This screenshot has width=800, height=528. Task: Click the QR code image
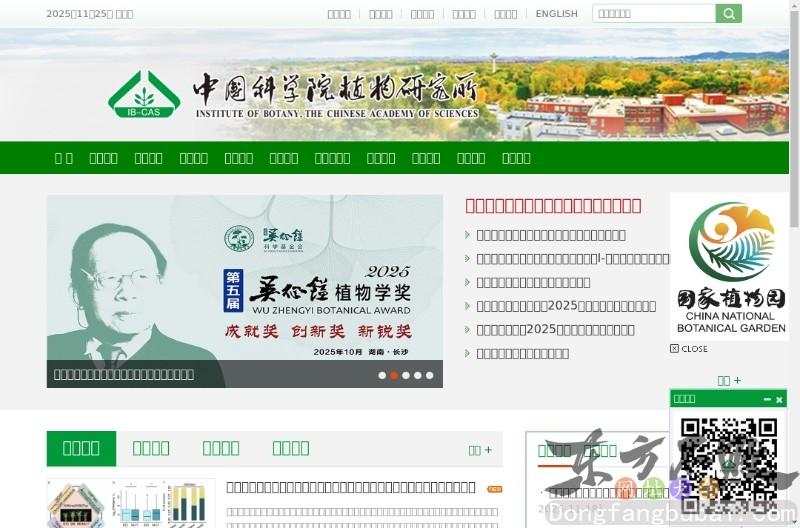[x=729, y=465]
